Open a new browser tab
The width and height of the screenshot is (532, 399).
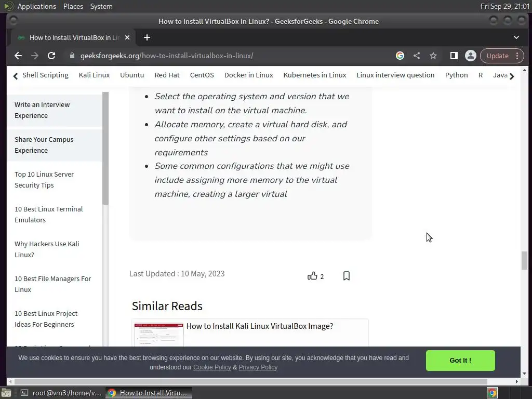147,37
